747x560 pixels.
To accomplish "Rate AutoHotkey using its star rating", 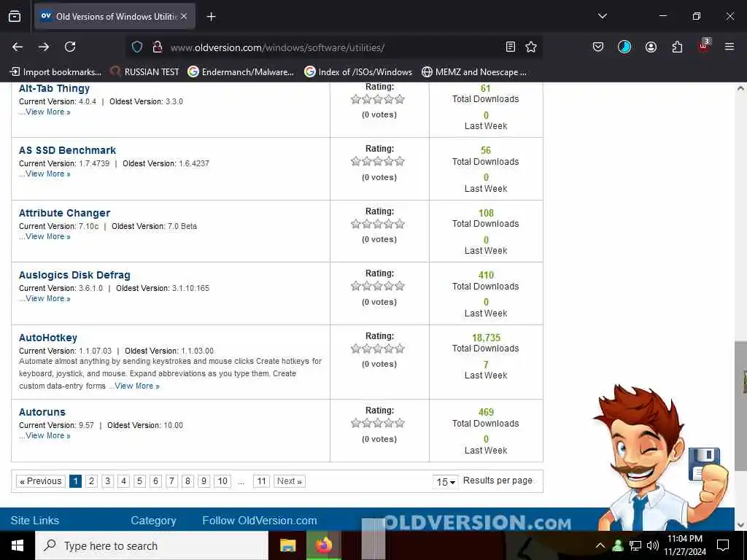I will coord(378,349).
